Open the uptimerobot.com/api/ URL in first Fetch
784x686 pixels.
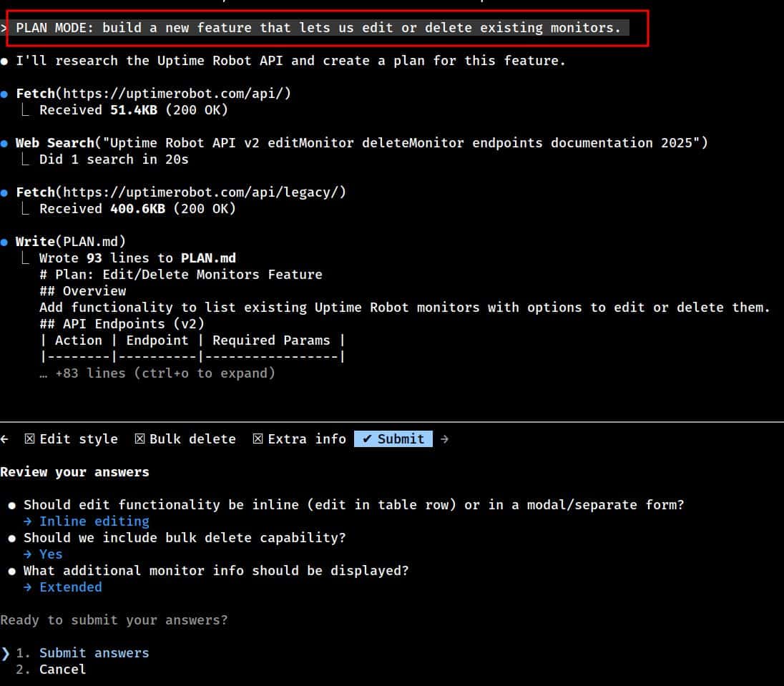pyautogui.click(x=177, y=94)
